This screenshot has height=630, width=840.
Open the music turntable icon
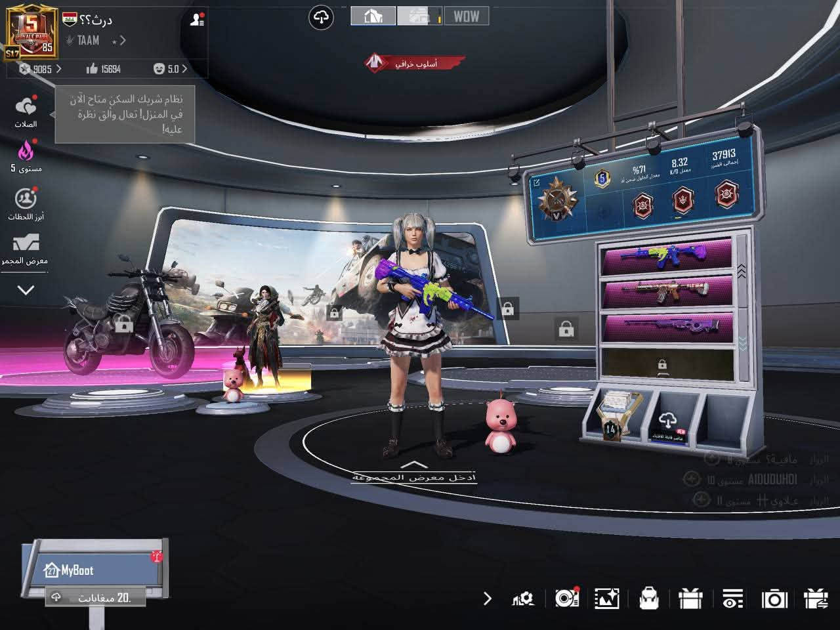tap(566, 598)
